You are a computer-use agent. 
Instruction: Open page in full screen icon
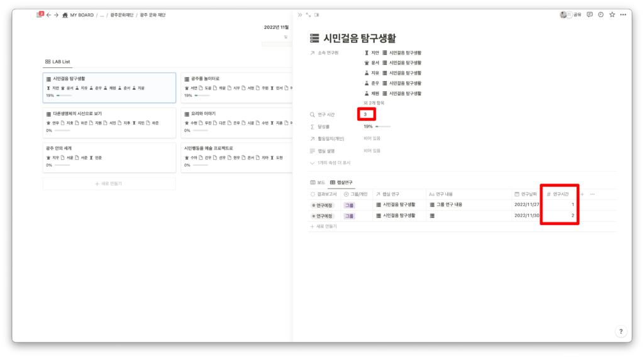[x=308, y=15]
